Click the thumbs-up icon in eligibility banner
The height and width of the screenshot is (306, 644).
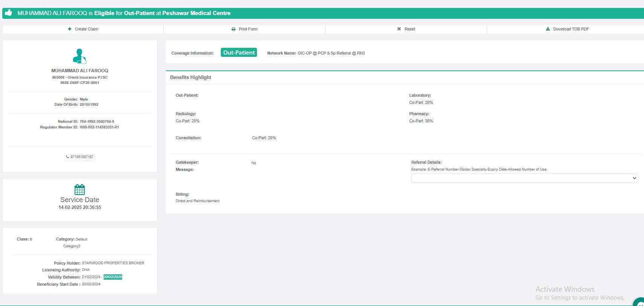pos(8,13)
